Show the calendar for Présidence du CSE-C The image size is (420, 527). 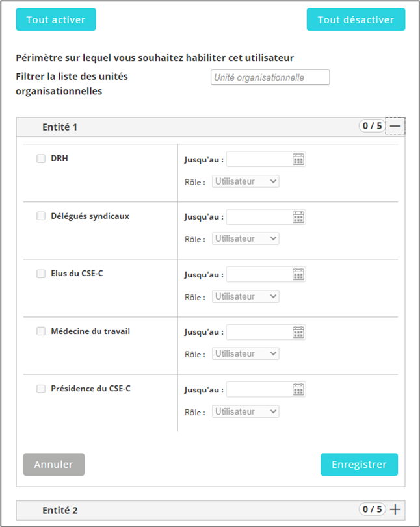pos(298,389)
